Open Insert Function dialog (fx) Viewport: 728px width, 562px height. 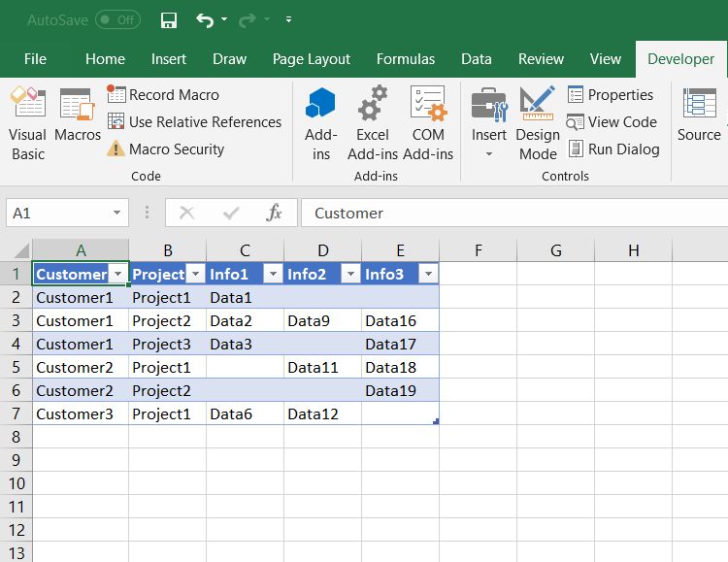pyautogui.click(x=274, y=213)
